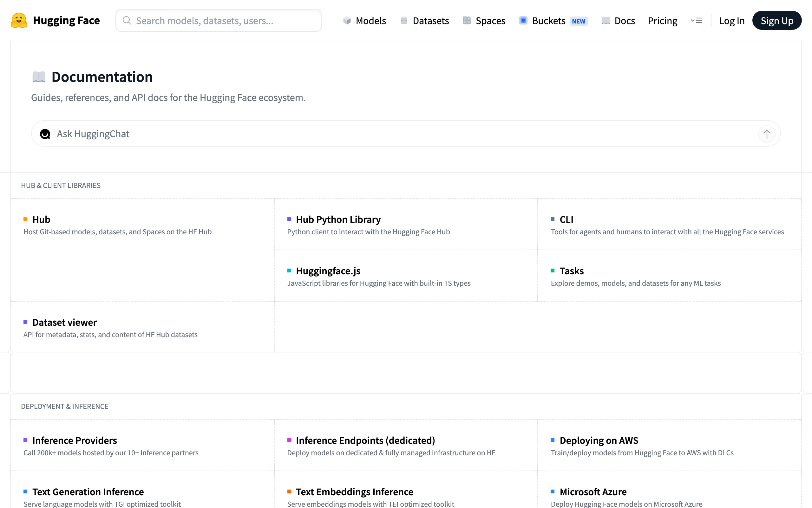The width and height of the screenshot is (812, 508).
Task: Click 'Train/deploy models from Hugging Face to AWS' text
Action: [642, 452]
